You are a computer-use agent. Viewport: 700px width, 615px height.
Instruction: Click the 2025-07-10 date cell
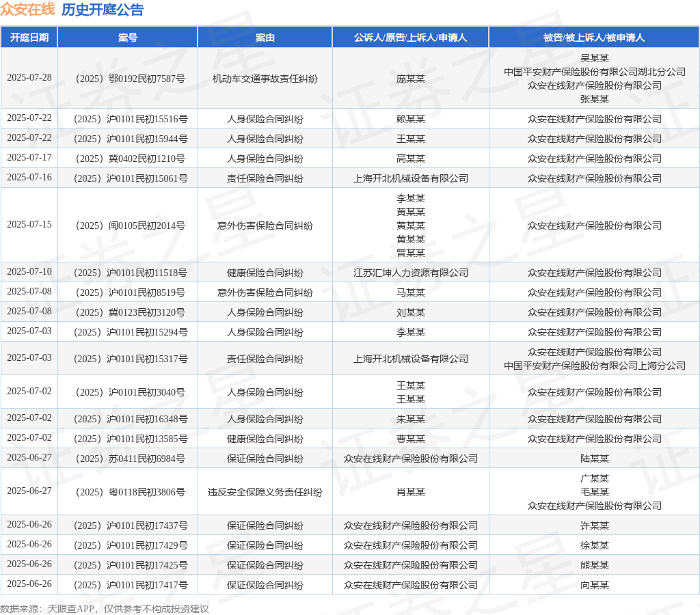(x=29, y=272)
